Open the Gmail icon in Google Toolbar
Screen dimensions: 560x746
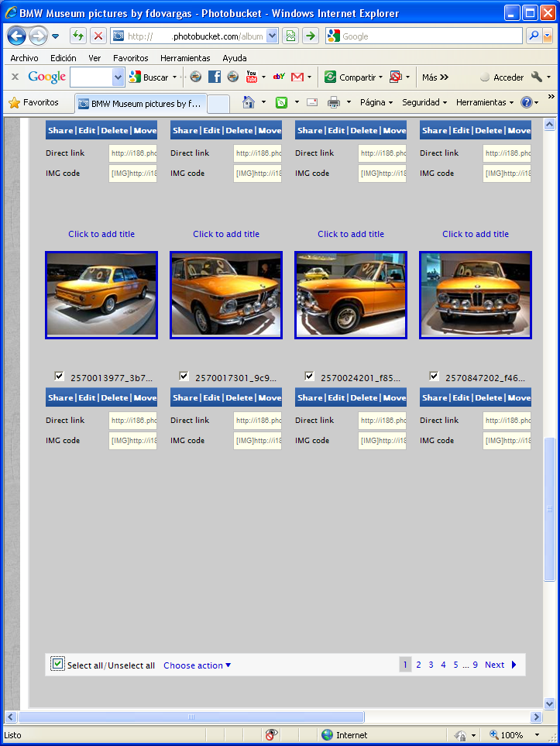[297, 77]
